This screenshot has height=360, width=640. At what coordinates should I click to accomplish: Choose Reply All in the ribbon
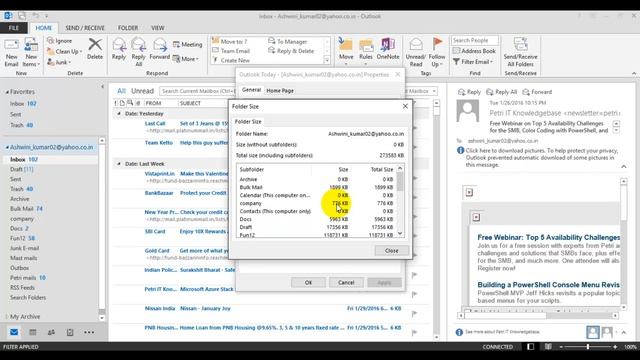tap(138, 52)
